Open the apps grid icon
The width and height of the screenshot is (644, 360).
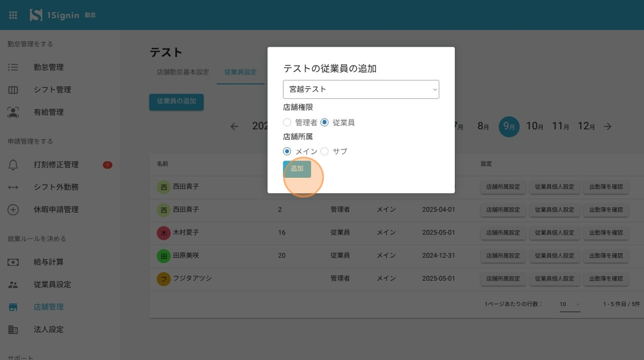click(13, 15)
